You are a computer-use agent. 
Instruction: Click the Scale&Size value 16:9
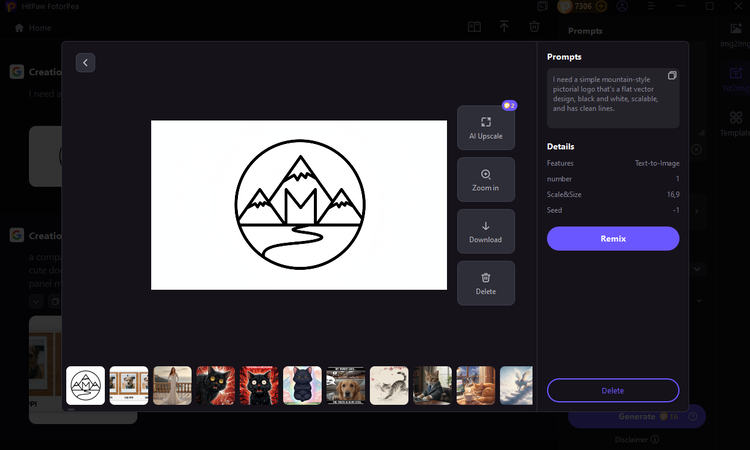pos(673,194)
